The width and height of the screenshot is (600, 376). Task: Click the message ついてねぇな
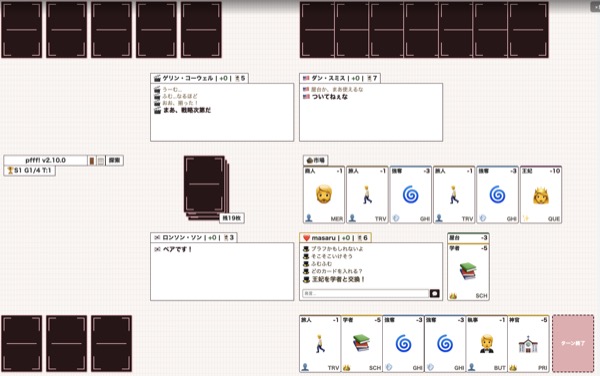click(329, 97)
